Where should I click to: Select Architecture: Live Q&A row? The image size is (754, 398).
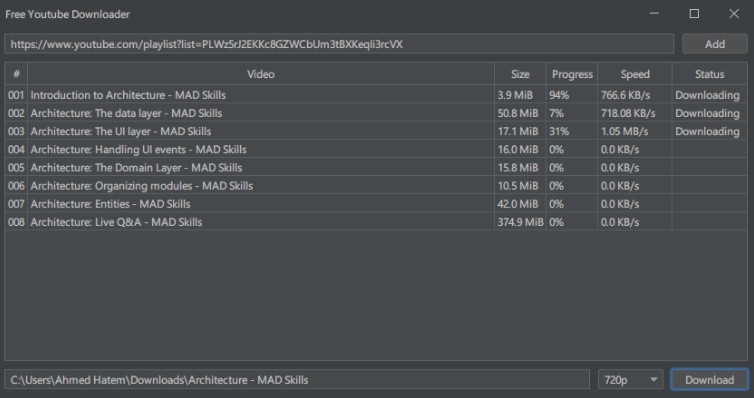tap(376, 222)
